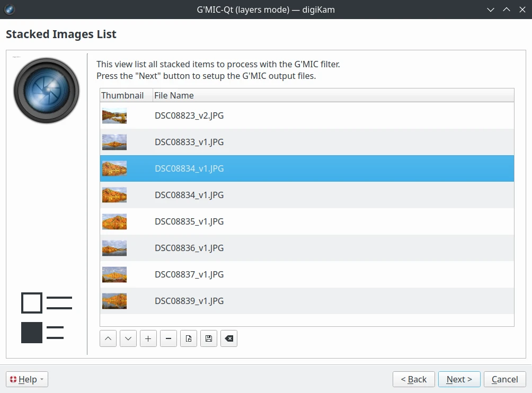This screenshot has height=393, width=532.
Task: Click the Thumbnail column header
Action: (x=122, y=95)
